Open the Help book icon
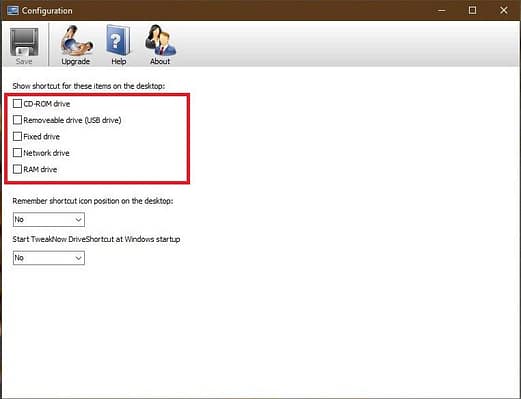Image resolution: width=521 pixels, height=399 pixels. pyautogui.click(x=118, y=40)
